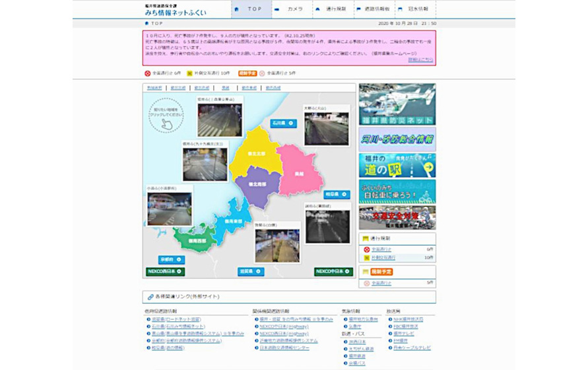Screen dimensions: 588x370
Task: Open the NEXCO西日本(iHighway) link
Action: (284, 334)
